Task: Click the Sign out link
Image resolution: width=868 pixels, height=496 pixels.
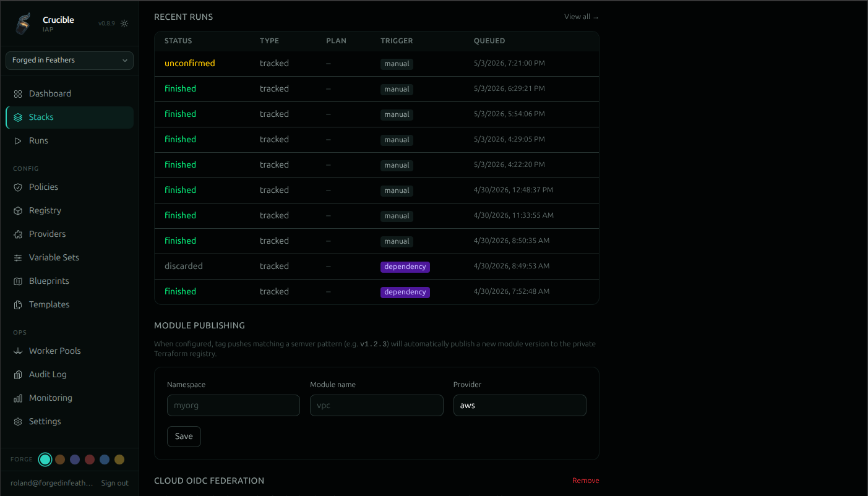Action: tap(115, 483)
